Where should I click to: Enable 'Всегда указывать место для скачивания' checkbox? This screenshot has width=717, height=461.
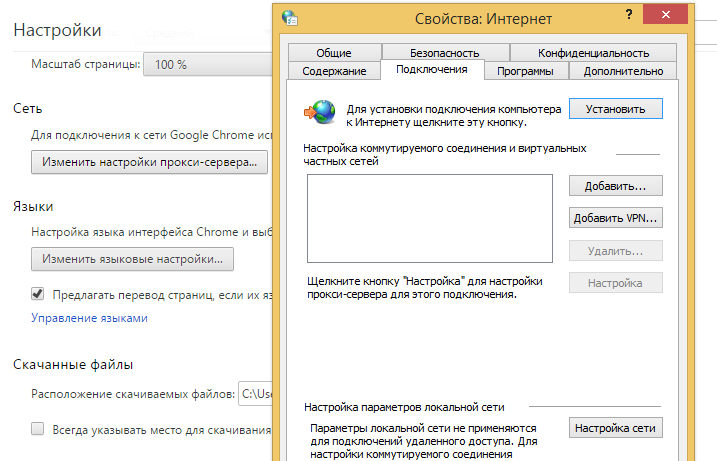[38, 429]
